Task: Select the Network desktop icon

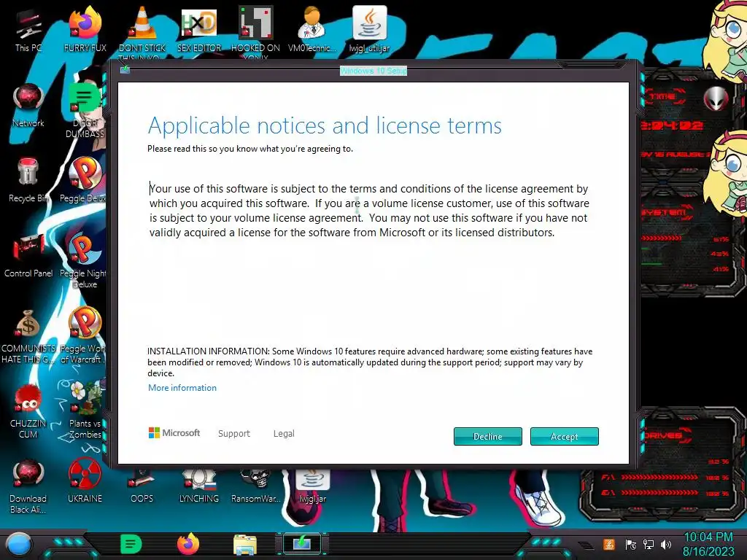Action: pos(28,106)
